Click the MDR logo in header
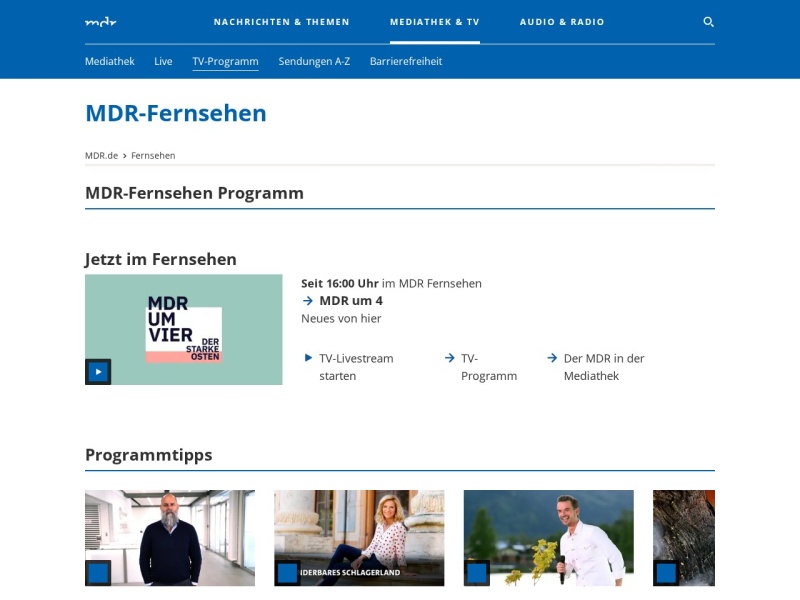Image resolution: width=800 pixels, height=600 pixels. 101,22
